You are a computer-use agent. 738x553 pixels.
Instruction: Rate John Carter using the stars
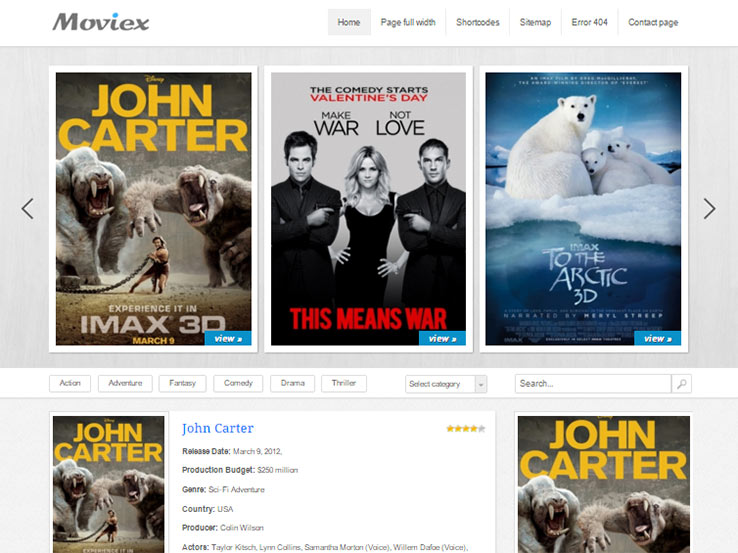[465, 428]
